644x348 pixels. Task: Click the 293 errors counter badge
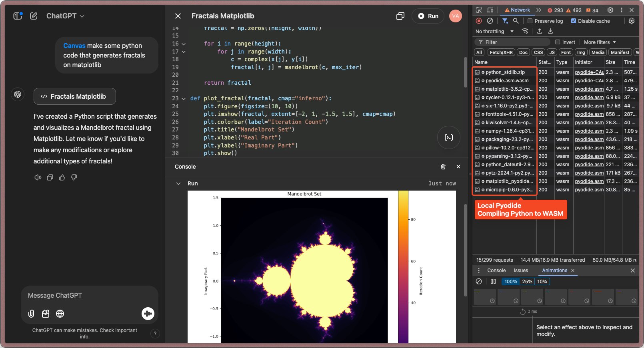pos(555,10)
